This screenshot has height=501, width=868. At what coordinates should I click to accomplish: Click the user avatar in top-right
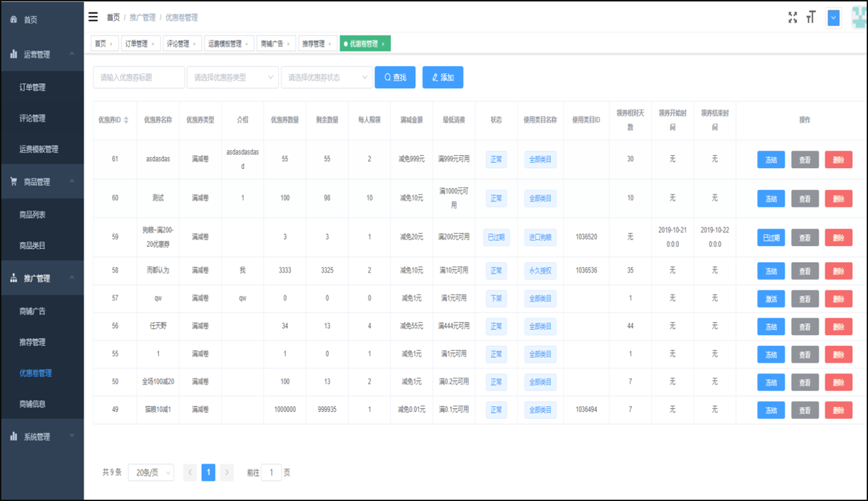(860, 17)
